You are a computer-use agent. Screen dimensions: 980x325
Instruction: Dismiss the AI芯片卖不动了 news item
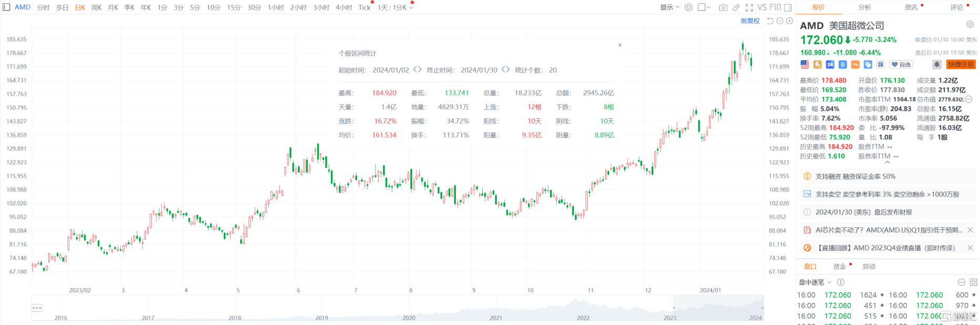(x=970, y=230)
